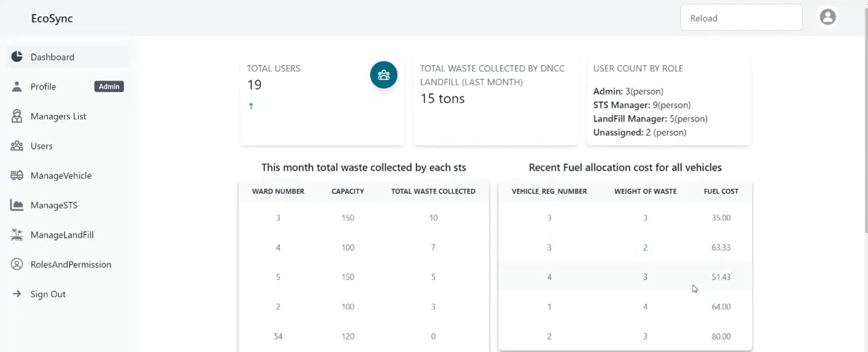Click 'Recent Fuel allocation cost' heading
Image resolution: width=868 pixels, height=352 pixels.
(625, 167)
